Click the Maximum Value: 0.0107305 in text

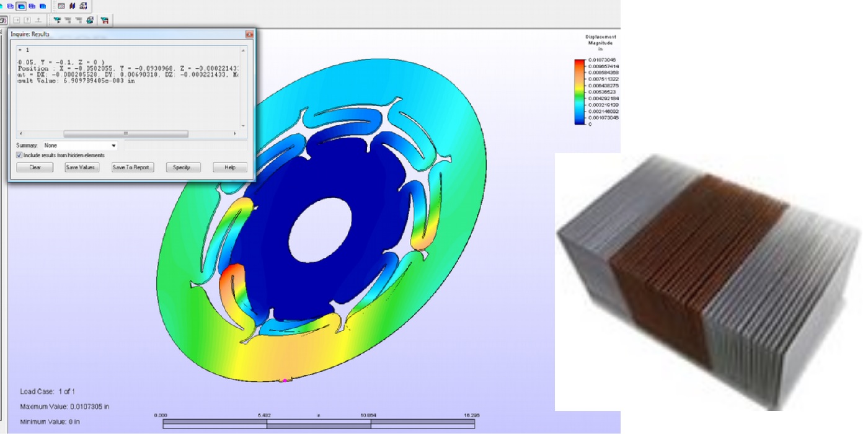[64, 407]
